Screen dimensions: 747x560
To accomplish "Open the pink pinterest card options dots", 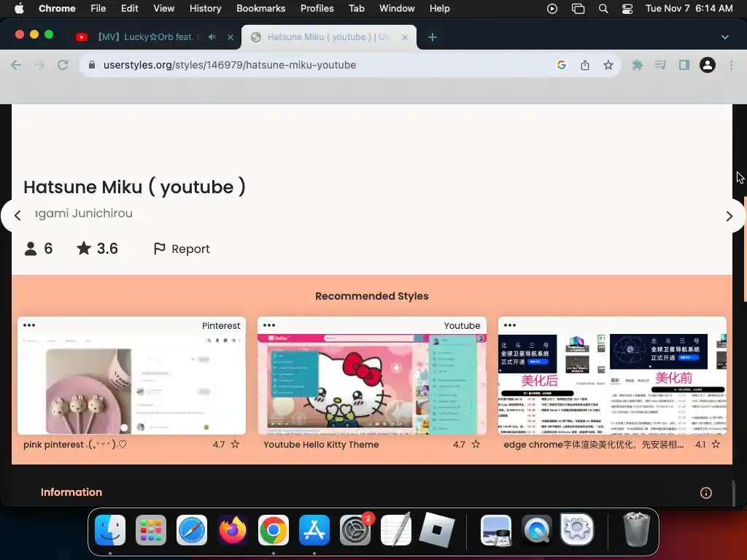I will (29, 325).
